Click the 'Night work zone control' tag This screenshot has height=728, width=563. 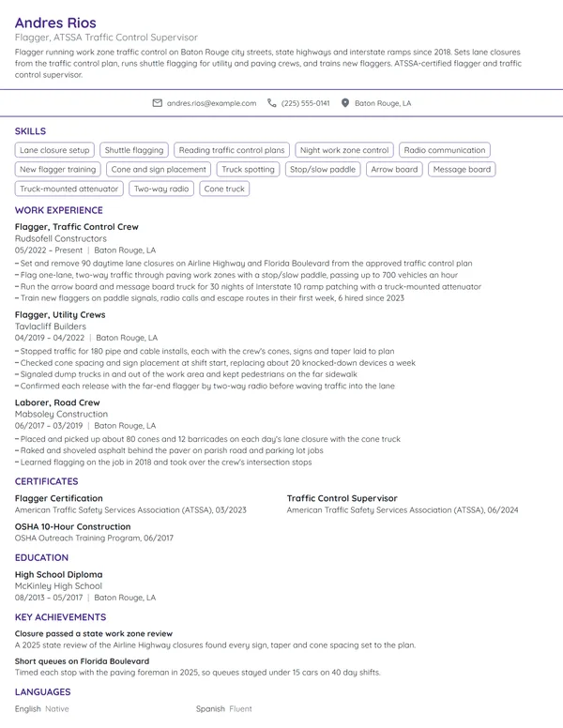[344, 150]
